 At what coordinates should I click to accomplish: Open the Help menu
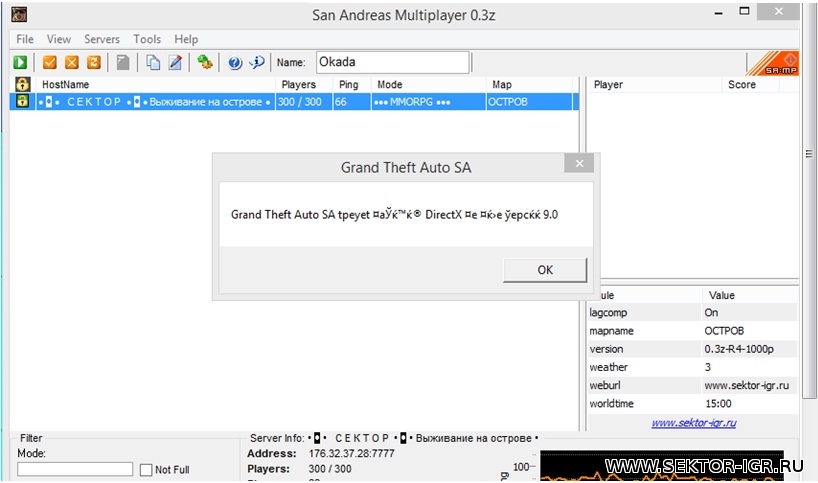point(186,39)
